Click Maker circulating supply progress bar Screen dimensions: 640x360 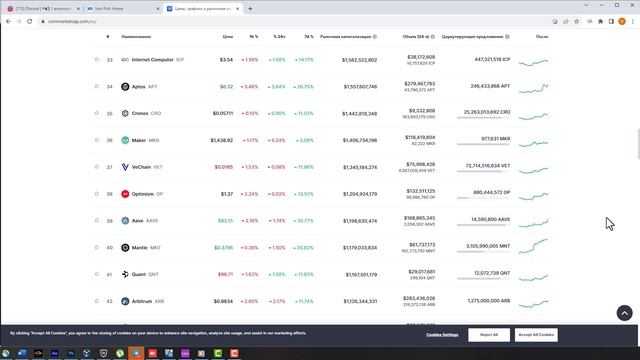click(483, 144)
